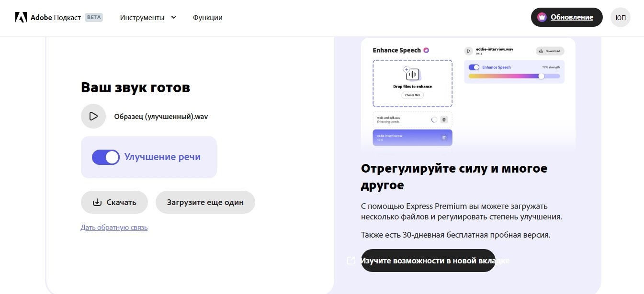Click the crown badge beside Enhance Speech heading

tap(426, 50)
